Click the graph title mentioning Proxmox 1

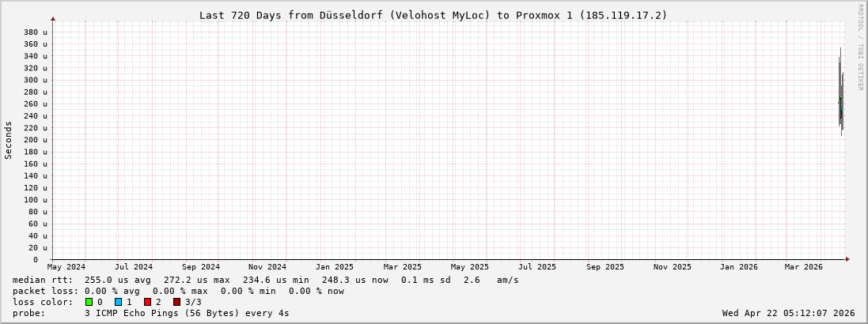[433, 15]
